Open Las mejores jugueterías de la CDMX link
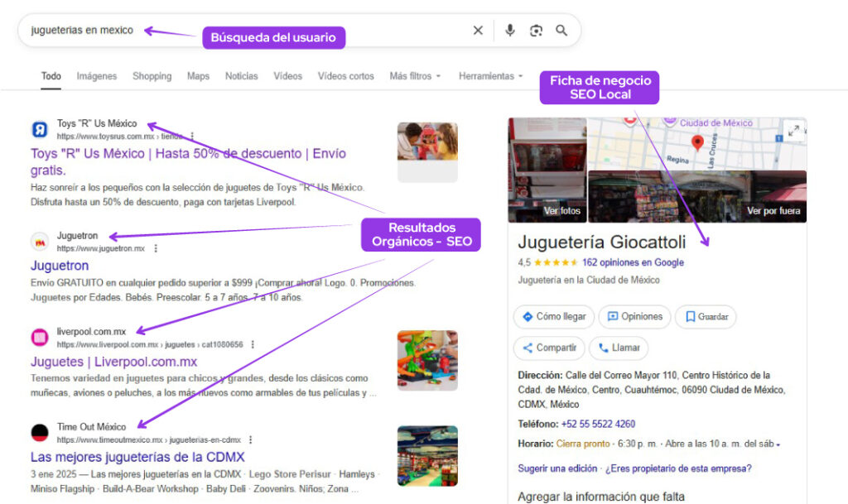The width and height of the screenshot is (848, 504). click(x=137, y=457)
